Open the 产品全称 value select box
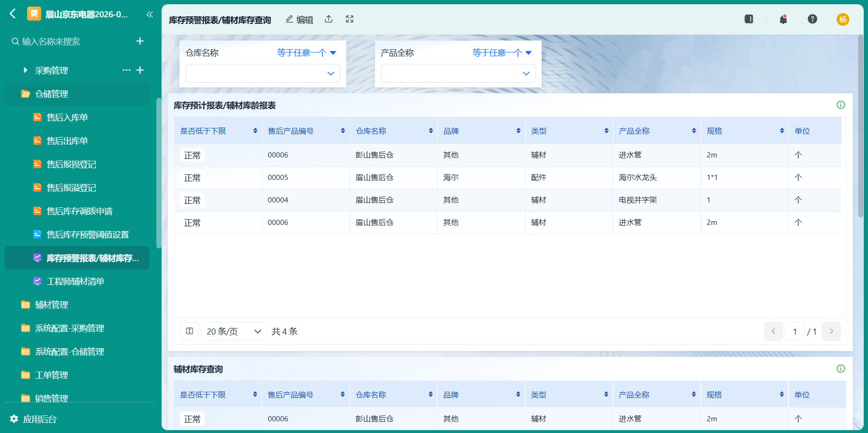The height and width of the screenshot is (433, 868). tap(458, 74)
